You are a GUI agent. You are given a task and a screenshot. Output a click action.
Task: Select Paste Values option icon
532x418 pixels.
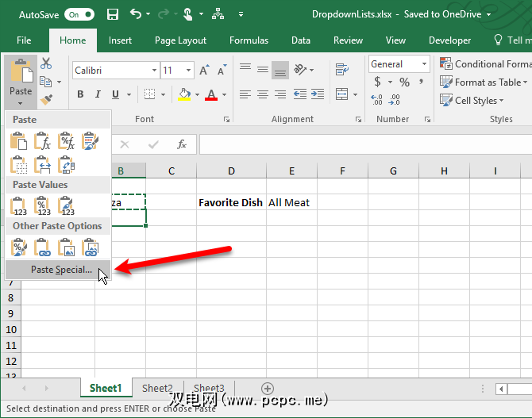click(x=19, y=207)
